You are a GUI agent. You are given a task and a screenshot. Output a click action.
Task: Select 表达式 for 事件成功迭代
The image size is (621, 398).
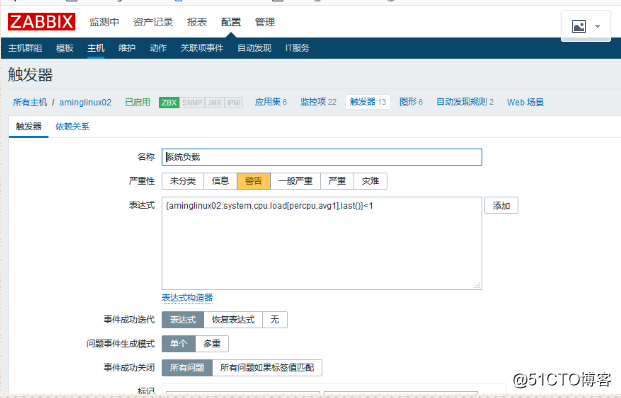tap(183, 320)
